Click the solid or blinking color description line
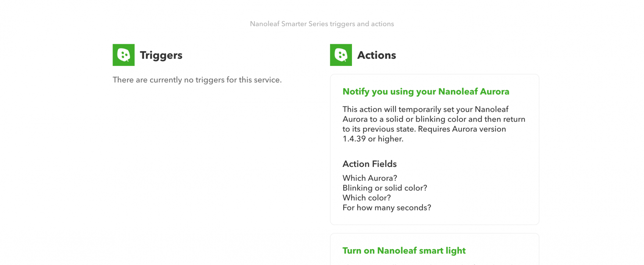The image size is (644, 265). click(434, 119)
